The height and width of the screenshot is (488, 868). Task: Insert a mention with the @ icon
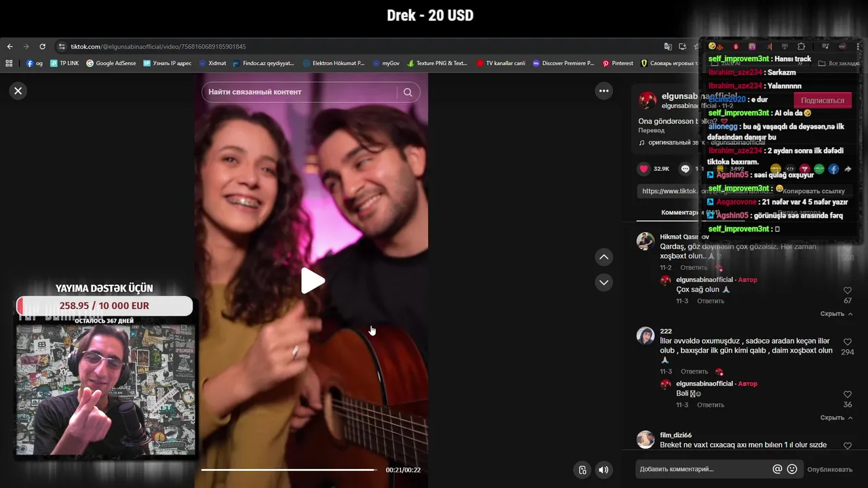[777, 469]
